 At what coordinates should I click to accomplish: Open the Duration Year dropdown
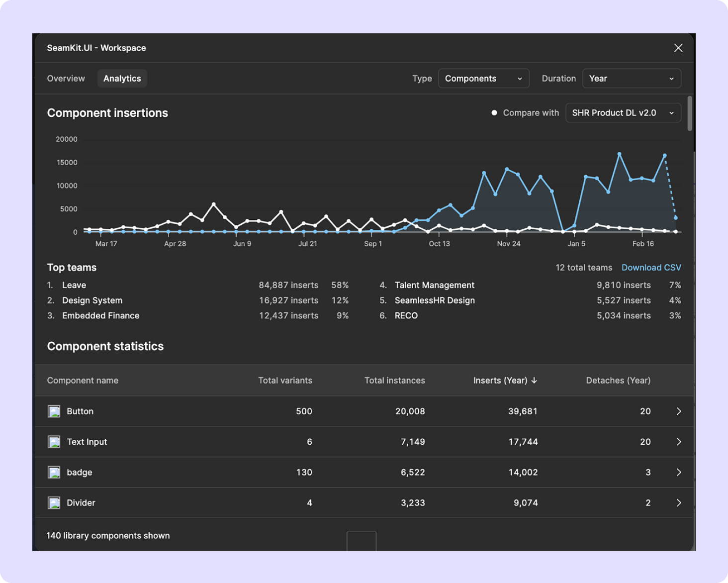coord(632,79)
